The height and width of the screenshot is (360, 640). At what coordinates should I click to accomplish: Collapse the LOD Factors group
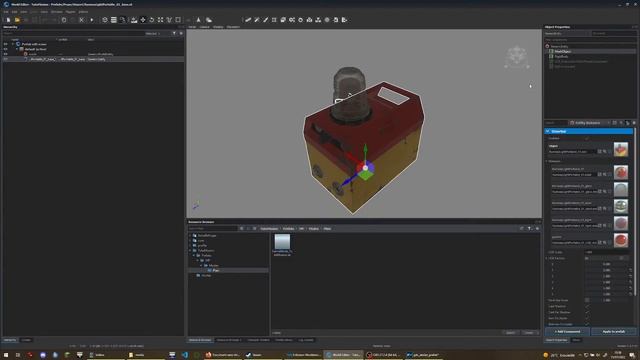coord(547,258)
